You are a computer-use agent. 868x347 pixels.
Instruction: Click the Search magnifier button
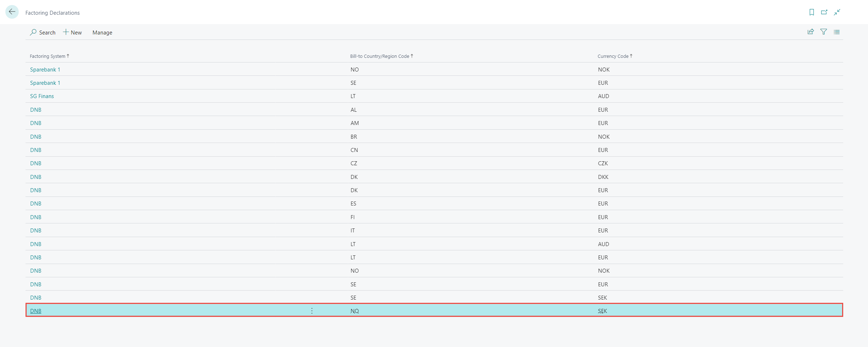(x=43, y=32)
